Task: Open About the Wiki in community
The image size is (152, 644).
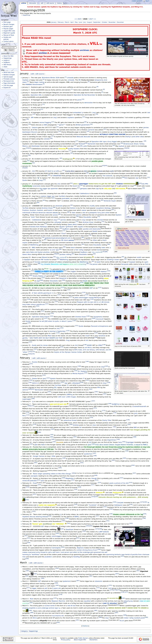Action: (x=9, y=56)
